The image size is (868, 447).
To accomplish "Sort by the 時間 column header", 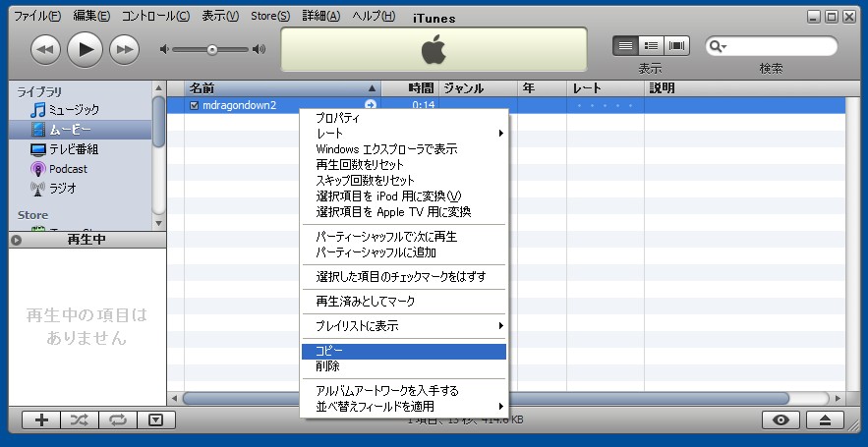I will click(410, 88).
